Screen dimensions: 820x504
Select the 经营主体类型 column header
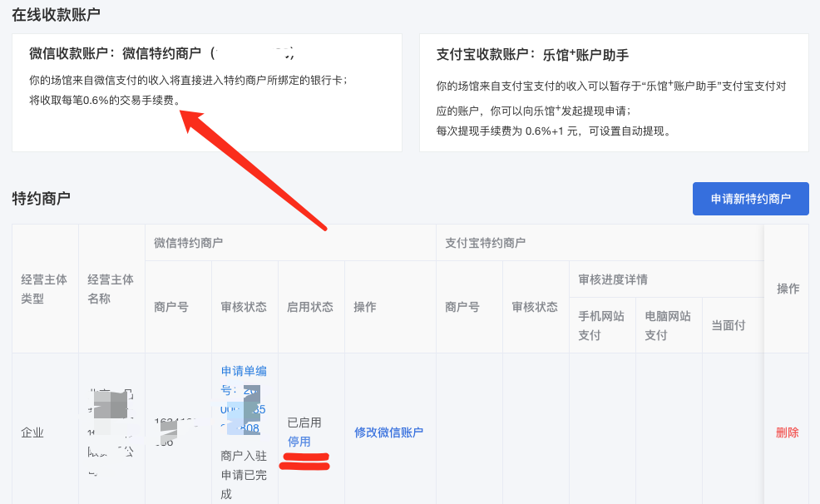[44, 289]
